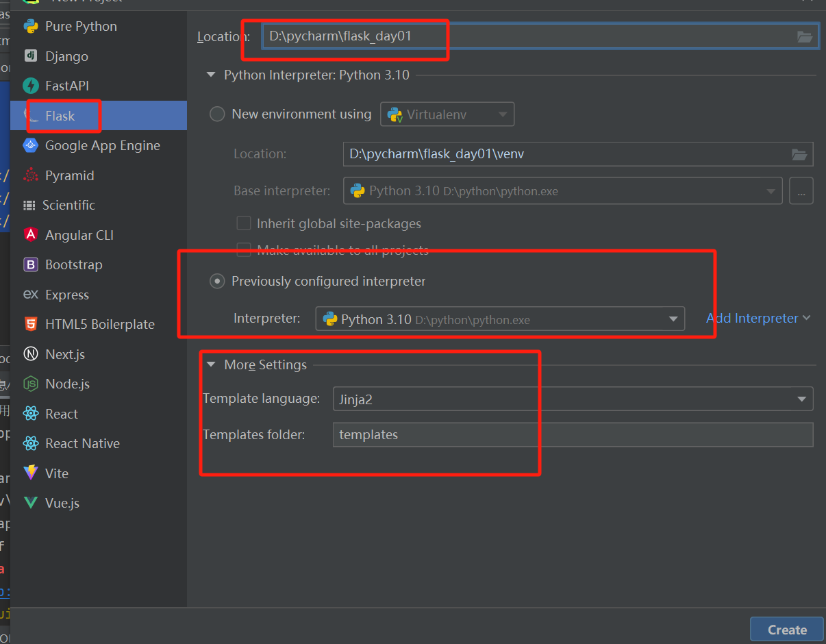
Task: Click the Template language label
Action: click(x=262, y=399)
